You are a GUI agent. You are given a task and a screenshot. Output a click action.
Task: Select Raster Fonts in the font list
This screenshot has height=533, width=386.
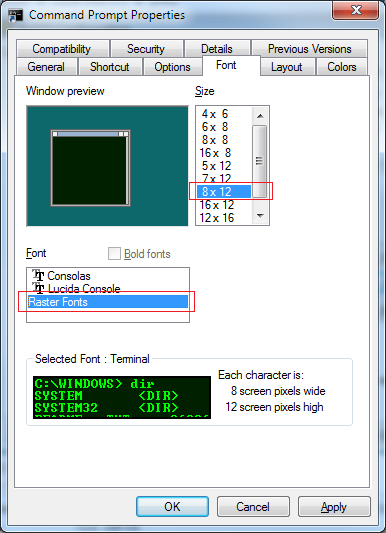[x=107, y=302]
